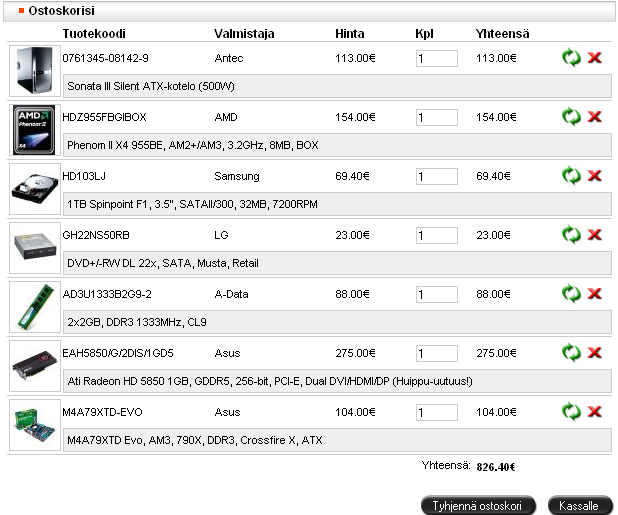
Task: View LG DVD drive thumbnail
Action: [x=35, y=248]
